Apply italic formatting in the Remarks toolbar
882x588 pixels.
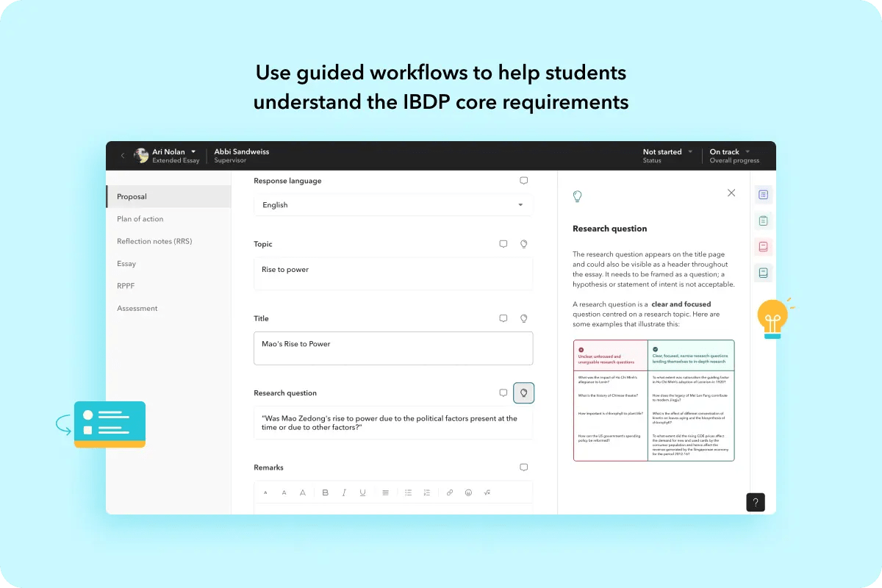pyautogui.click(x=344, y=492)
